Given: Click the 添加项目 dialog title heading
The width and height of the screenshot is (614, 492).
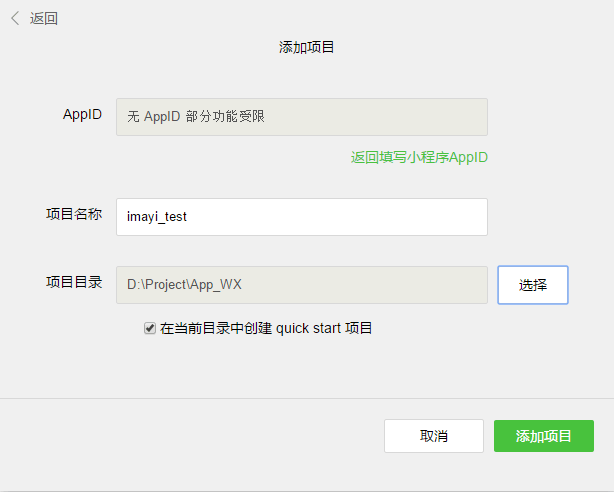Looking at the screenshot, I should click(306, 47).
